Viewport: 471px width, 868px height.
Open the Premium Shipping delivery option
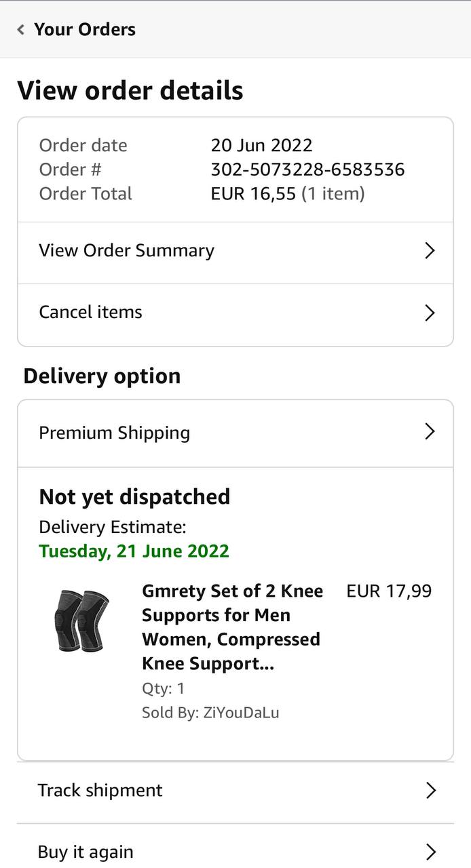click(115, 433)
